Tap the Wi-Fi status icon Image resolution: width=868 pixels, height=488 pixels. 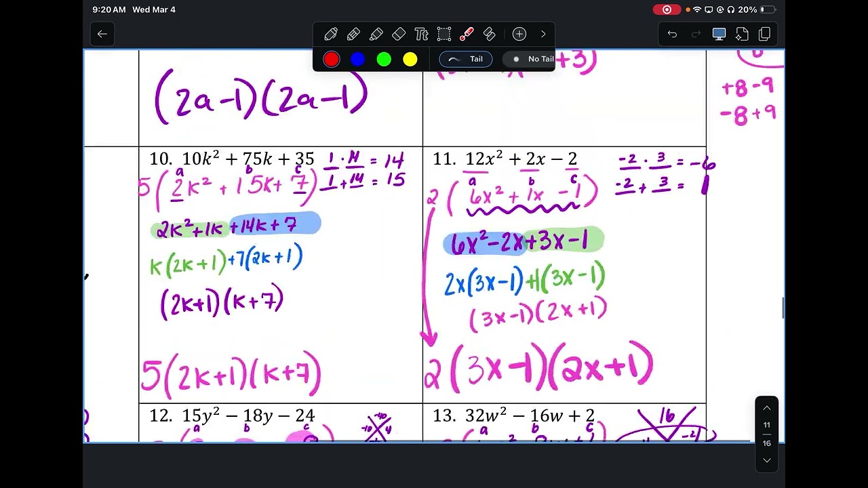697,9
